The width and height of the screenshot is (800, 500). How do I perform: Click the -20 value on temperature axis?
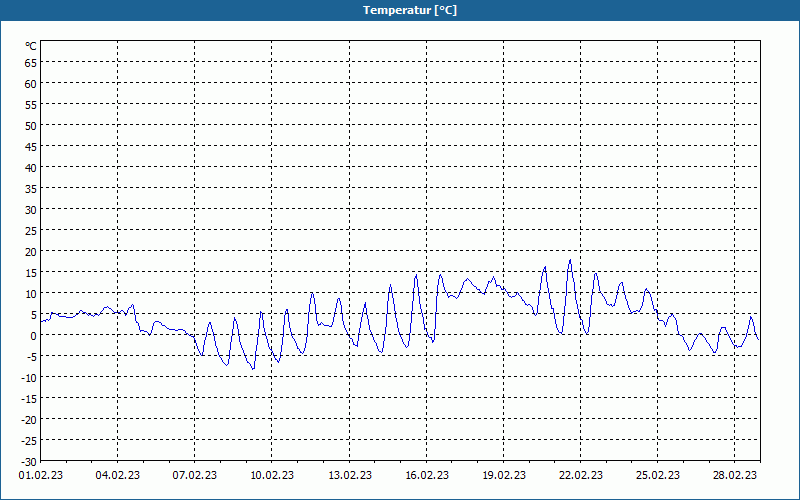[x=29, y=419]
